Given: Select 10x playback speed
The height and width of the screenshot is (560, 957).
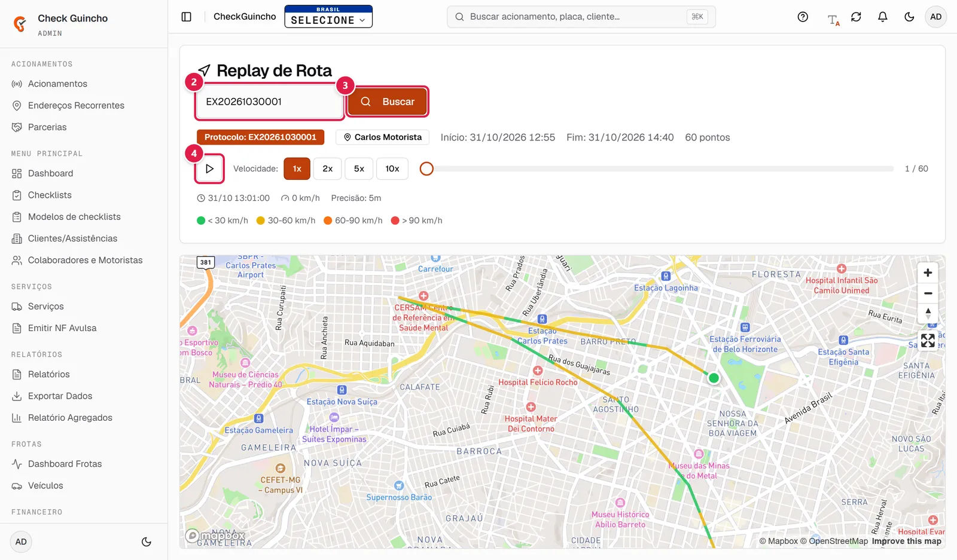Looking at the screenshot, I should click(392, 169).
